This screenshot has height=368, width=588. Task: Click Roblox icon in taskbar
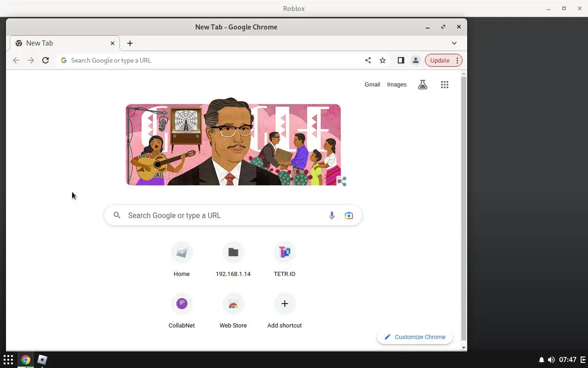point(42,360)
